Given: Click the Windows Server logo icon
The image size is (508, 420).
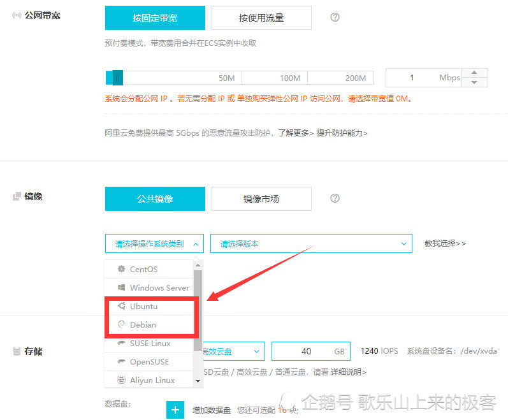Looking at the screenshot, I should pyautogui.click(x=121, y=287).
